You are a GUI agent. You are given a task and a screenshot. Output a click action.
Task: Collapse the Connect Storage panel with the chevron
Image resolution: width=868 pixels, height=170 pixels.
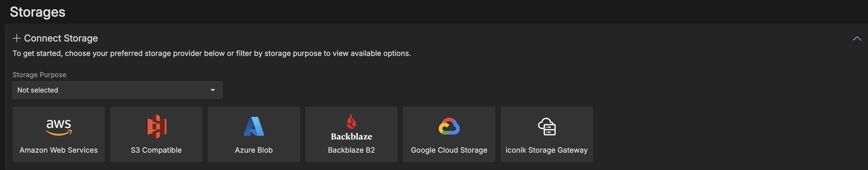pos(857,39)
